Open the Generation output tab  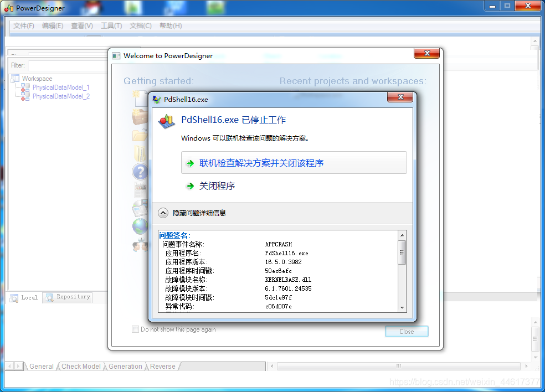coord(125,367)
